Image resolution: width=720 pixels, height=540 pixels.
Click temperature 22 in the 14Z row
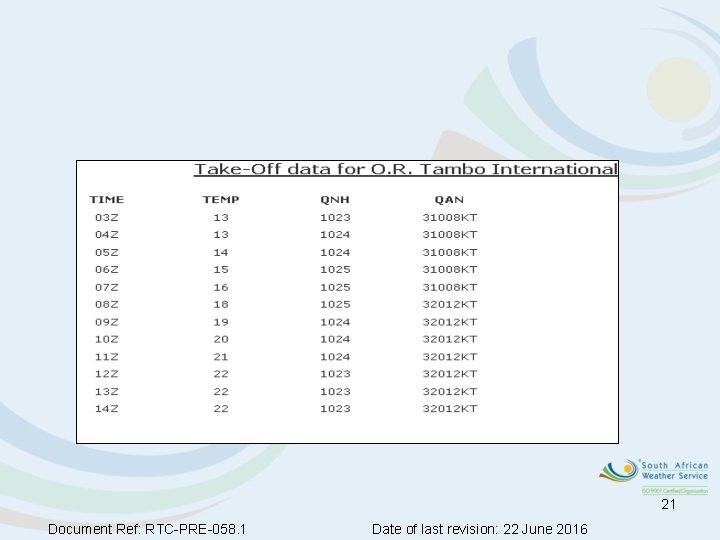coord(221,409)
